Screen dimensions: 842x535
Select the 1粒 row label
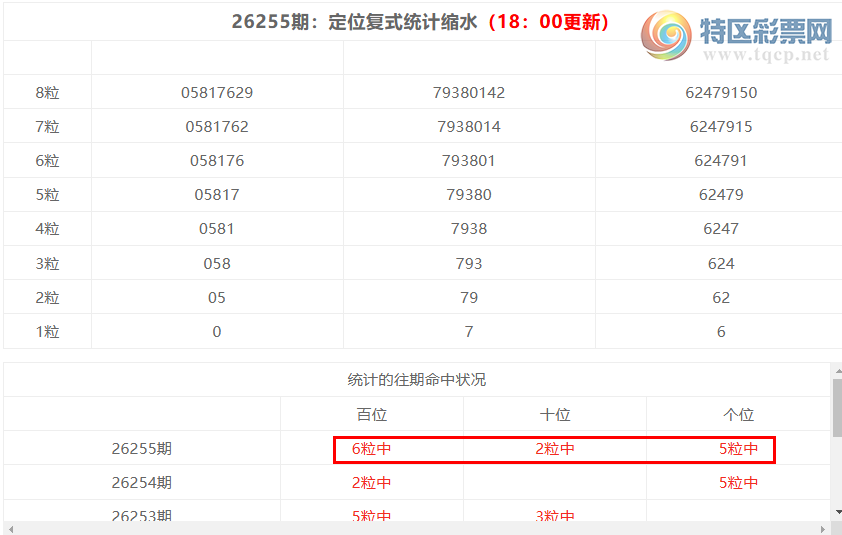coord(47,331)
